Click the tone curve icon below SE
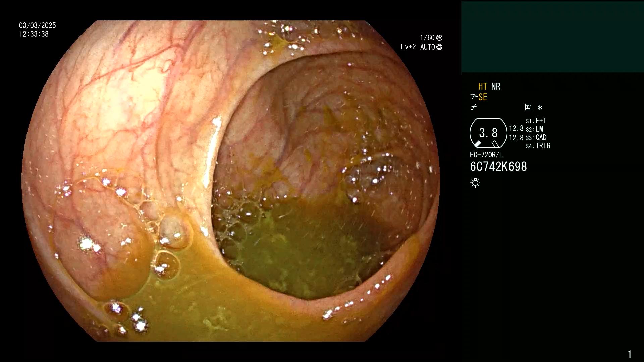 [474, 107]
